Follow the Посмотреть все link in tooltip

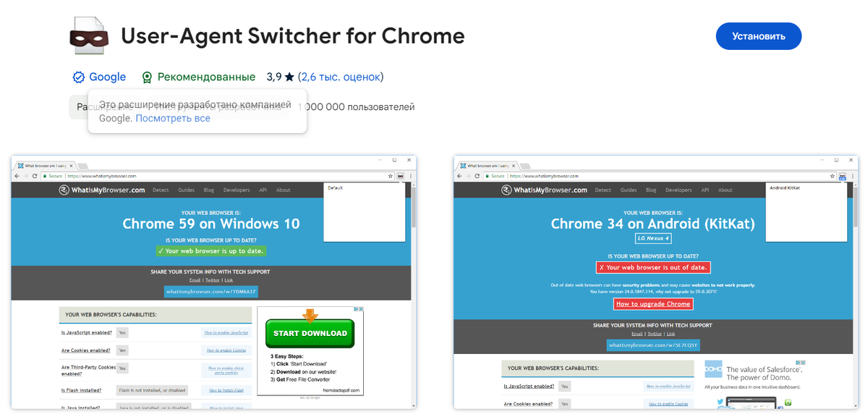point(173,118)
